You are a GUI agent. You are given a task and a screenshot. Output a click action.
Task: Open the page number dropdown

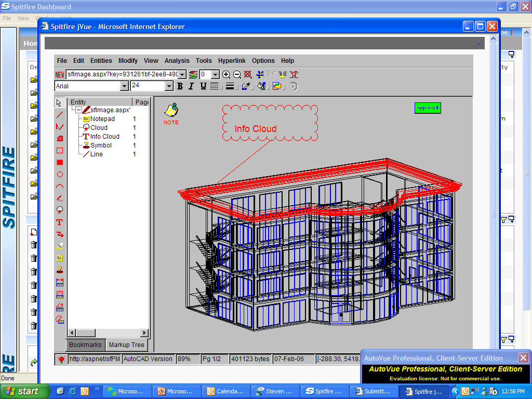[x=216, y=74]
